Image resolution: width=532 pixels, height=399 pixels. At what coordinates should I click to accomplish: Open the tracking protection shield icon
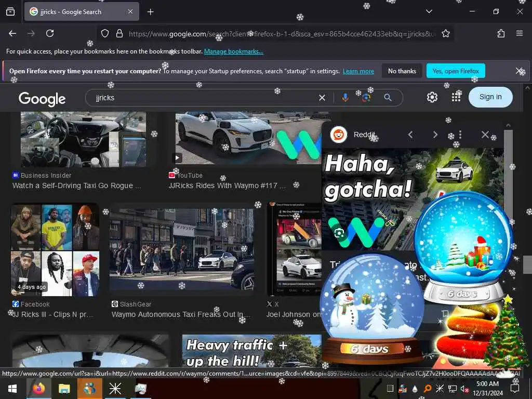(x=105, y=33)
